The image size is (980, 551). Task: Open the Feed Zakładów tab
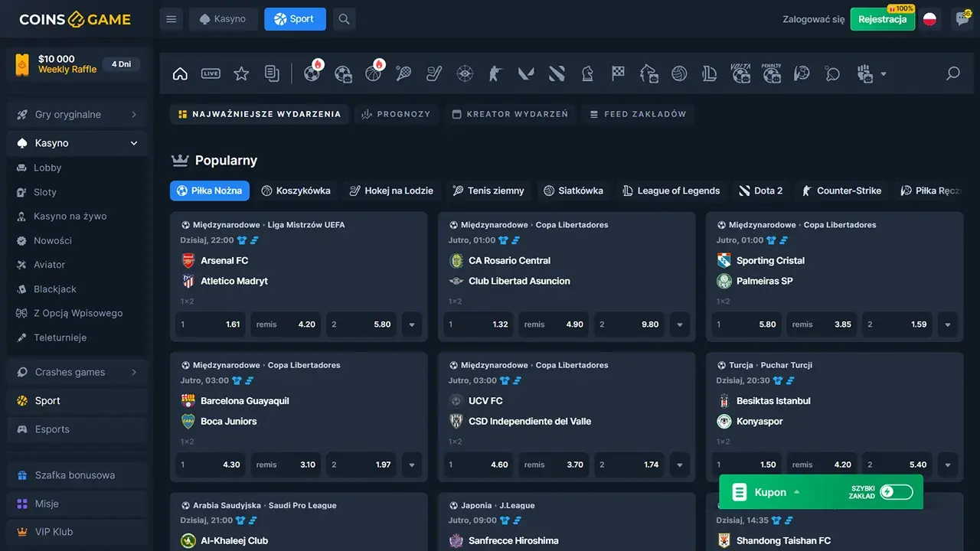[639, 114]
